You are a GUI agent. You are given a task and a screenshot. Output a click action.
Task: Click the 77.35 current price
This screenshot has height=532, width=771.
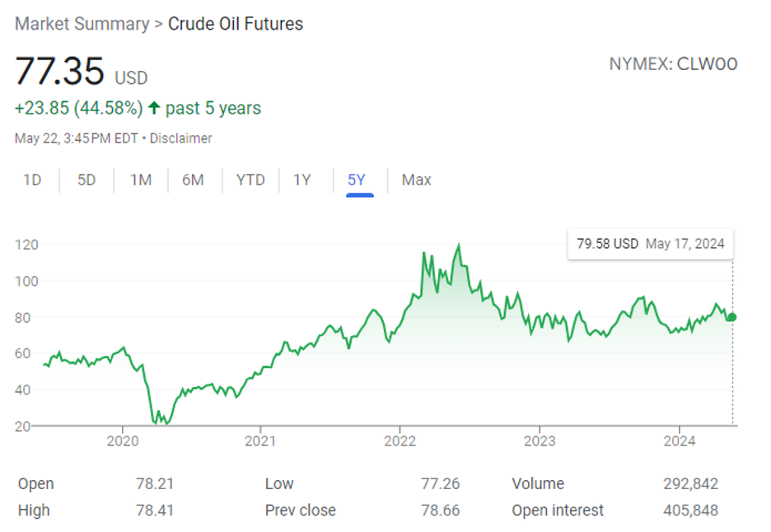coord(59,72)
